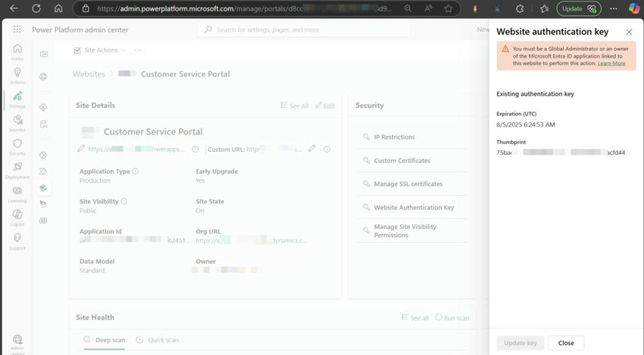Click Edit in Site Details
644x355 pixels.
tap(325, 105)
